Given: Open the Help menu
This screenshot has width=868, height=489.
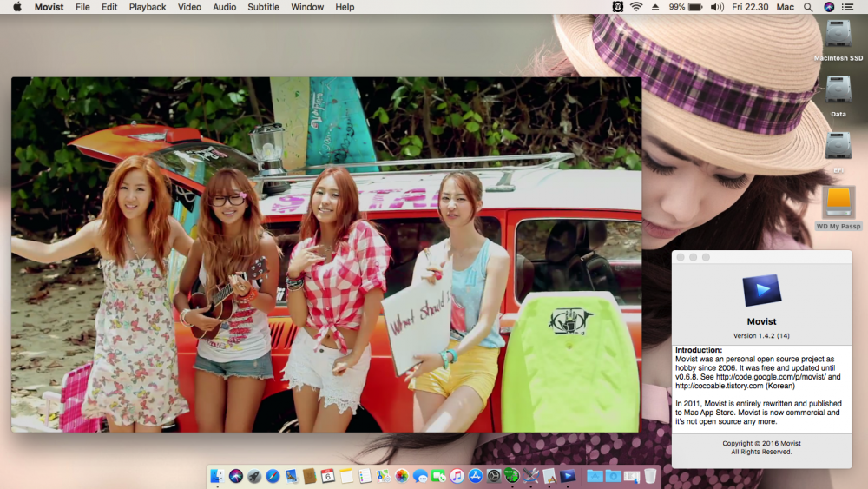Looking at the screenshot, I should (x=345, y=7).
